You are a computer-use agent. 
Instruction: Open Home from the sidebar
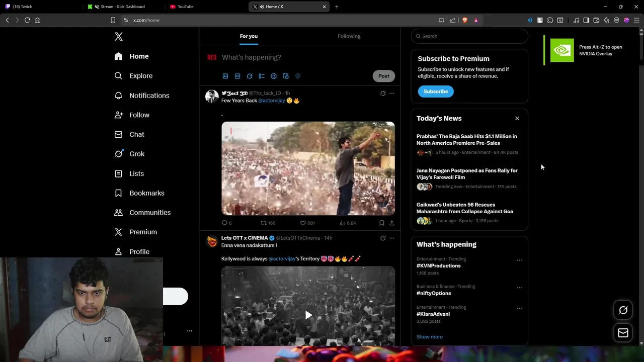pos(132,56)
